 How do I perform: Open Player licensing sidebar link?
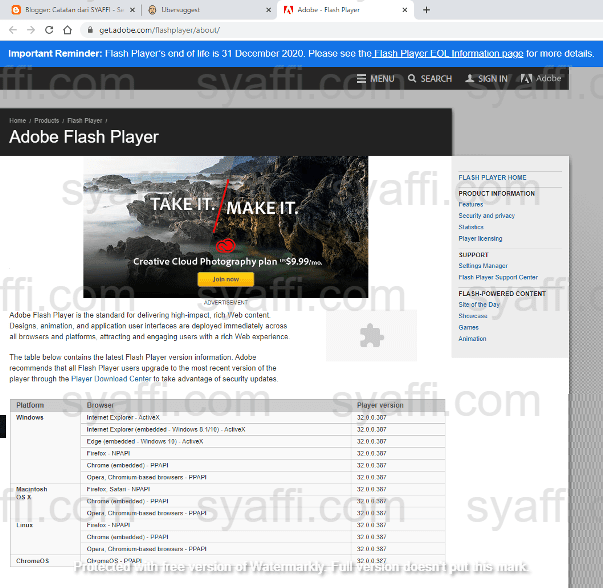[480, 239]
